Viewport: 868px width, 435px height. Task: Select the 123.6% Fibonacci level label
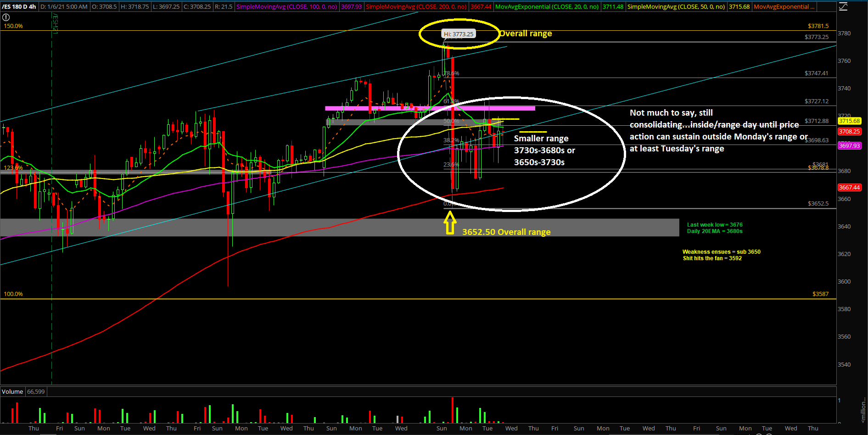click(x=13, y=168)
